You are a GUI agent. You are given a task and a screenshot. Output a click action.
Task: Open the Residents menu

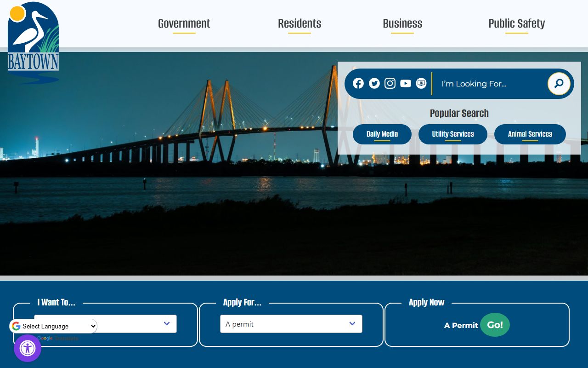tap(300, 23)
